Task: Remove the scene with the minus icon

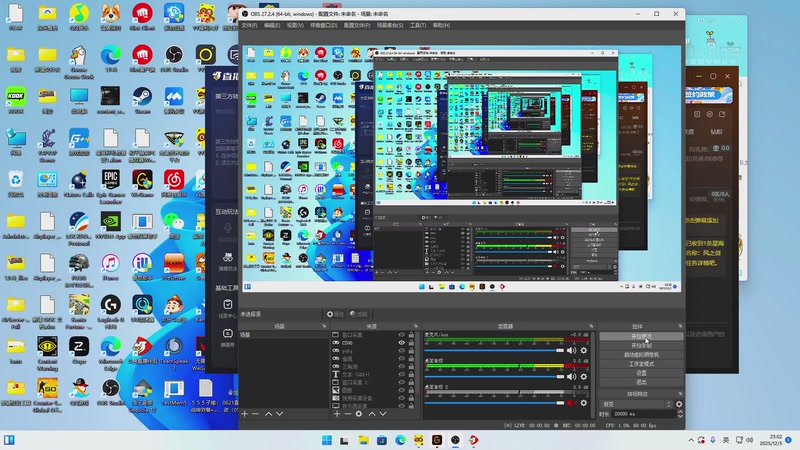Action: [256, 414]
